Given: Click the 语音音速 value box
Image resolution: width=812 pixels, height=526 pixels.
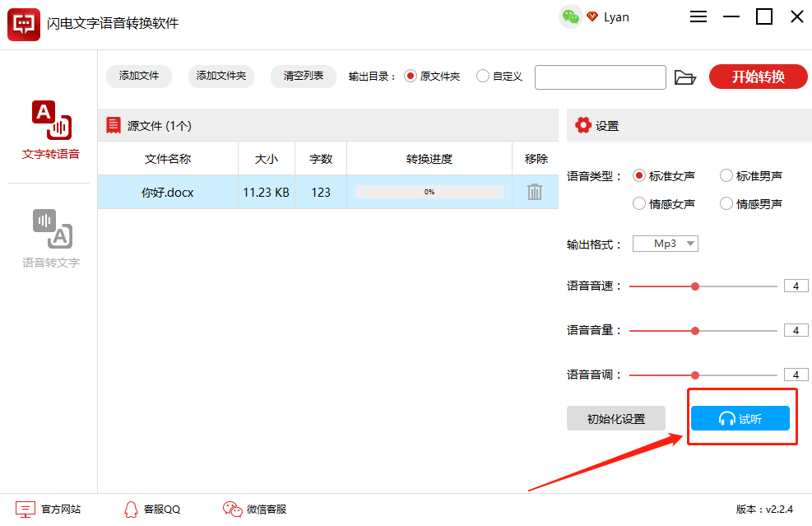Looking at the screenshot, I should [x=796, y=286].
